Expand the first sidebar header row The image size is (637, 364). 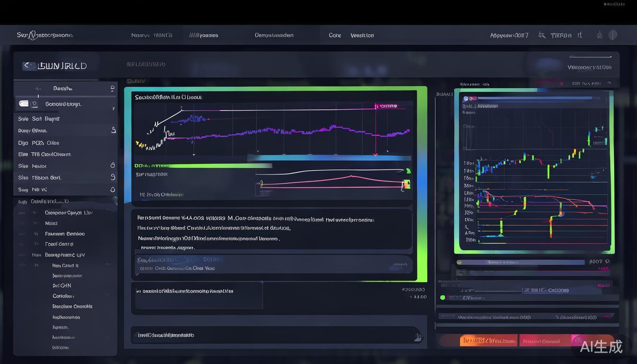[x=112, y=88]
